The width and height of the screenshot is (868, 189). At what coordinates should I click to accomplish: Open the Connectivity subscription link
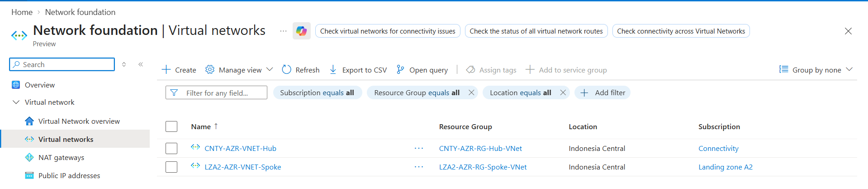pos(718,149)
